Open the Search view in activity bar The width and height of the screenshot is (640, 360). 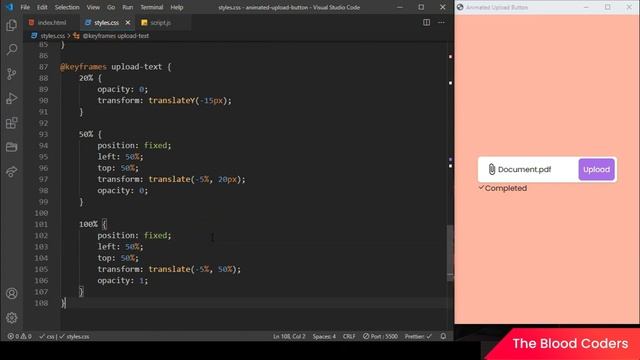(x=11, y=50)
